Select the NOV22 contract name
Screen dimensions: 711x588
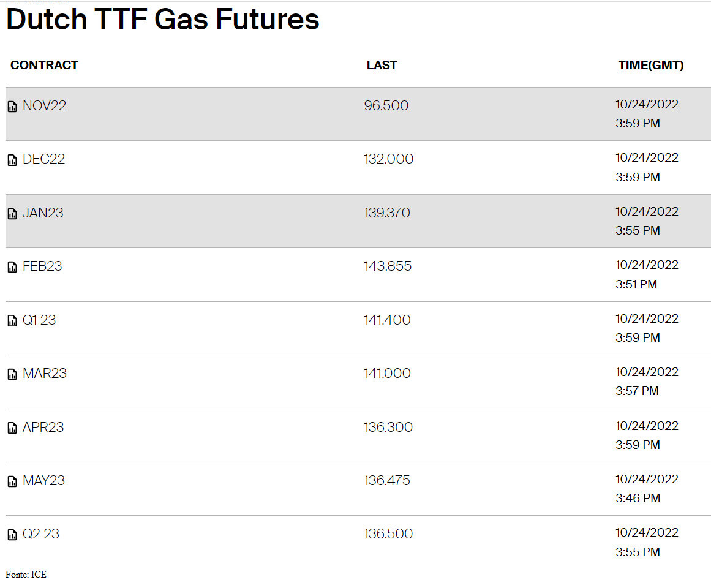[45, 105]
